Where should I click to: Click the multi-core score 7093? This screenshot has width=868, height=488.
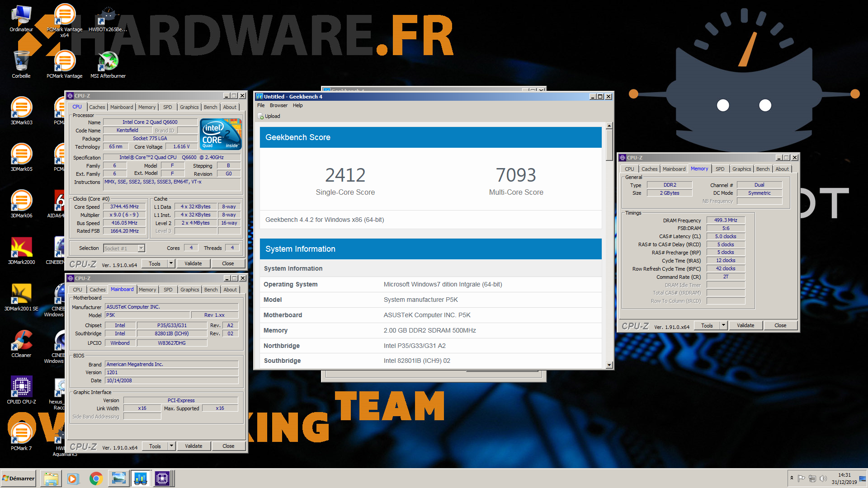pos(516,175)
